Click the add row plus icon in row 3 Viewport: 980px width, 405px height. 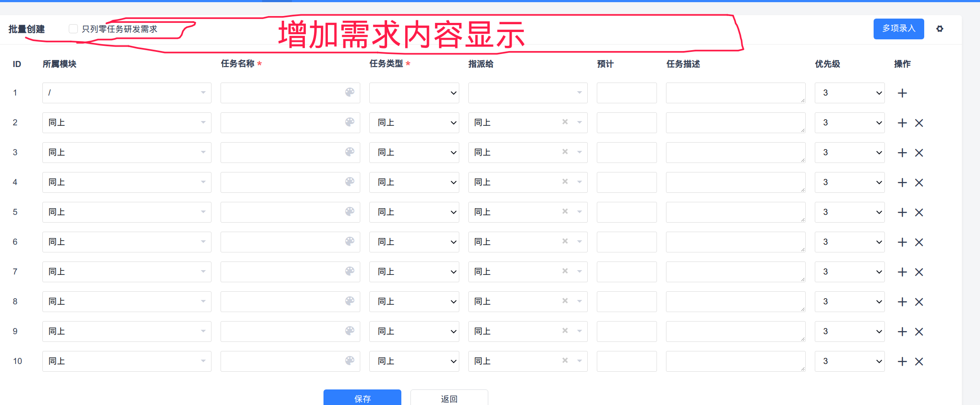click(x=902, y=153)
